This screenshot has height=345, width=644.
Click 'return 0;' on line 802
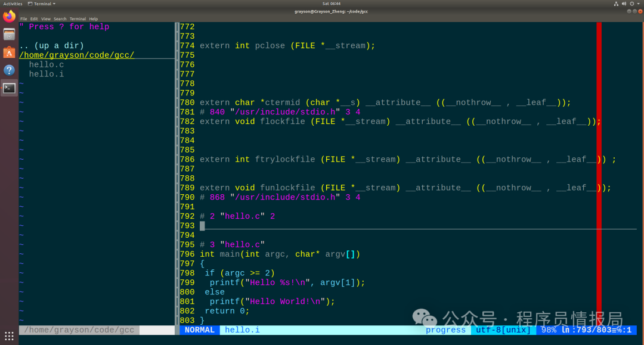click(x=227, y=310)
